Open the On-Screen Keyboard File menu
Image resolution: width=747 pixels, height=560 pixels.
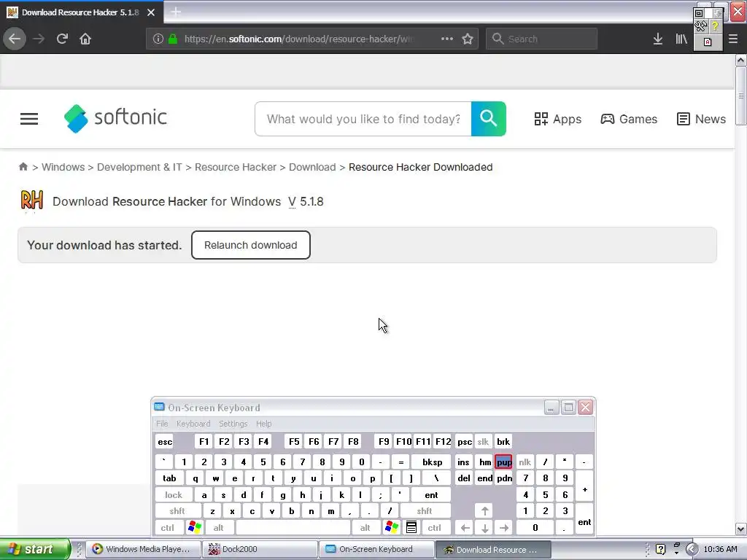point(162,424)
